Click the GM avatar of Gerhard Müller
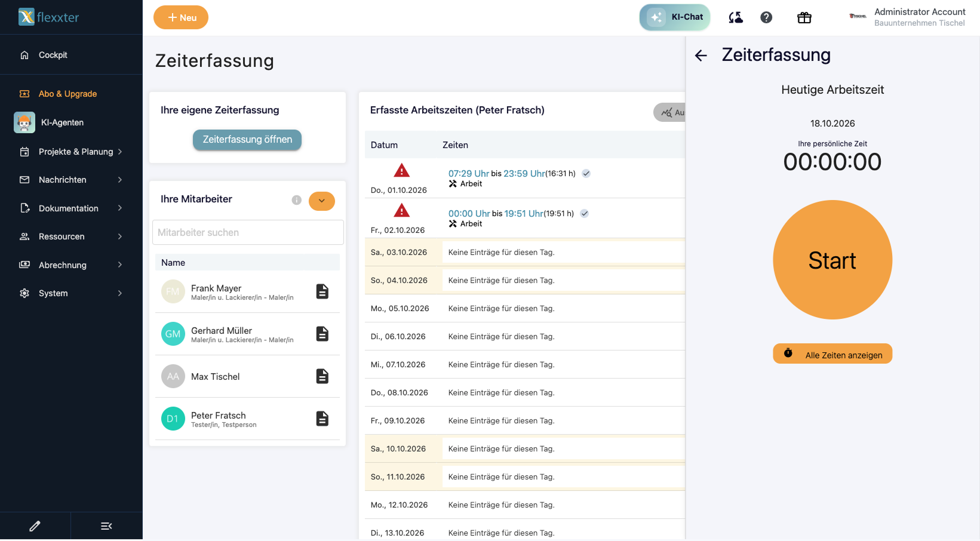Viewport: 980px width, 541px height. pyautogui.click(x=173, y=334)
